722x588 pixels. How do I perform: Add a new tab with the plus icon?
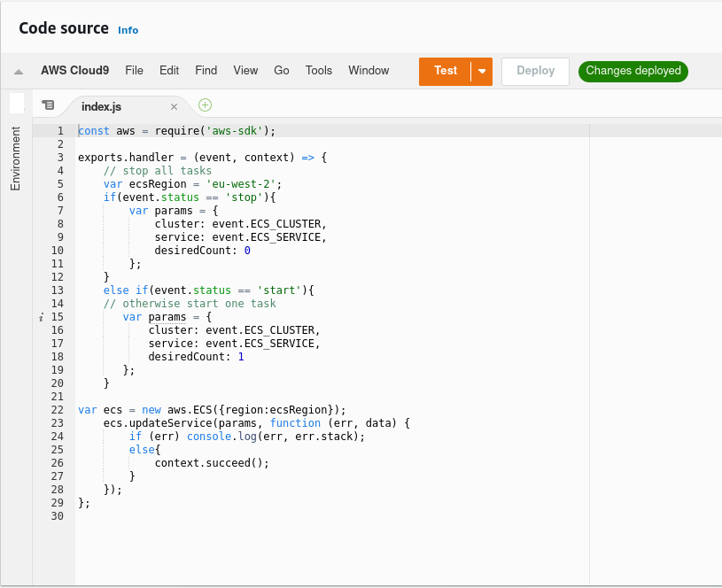(206, 104)
